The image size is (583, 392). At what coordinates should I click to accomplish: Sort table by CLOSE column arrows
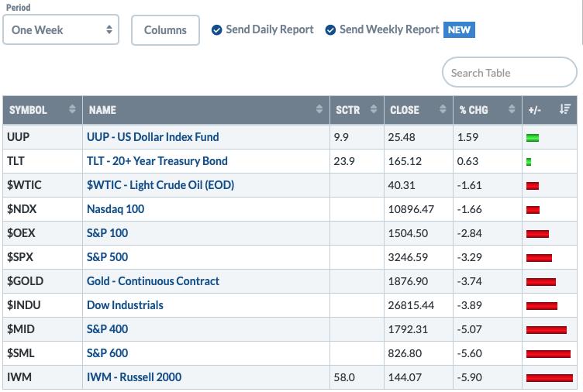click(443, 109)
